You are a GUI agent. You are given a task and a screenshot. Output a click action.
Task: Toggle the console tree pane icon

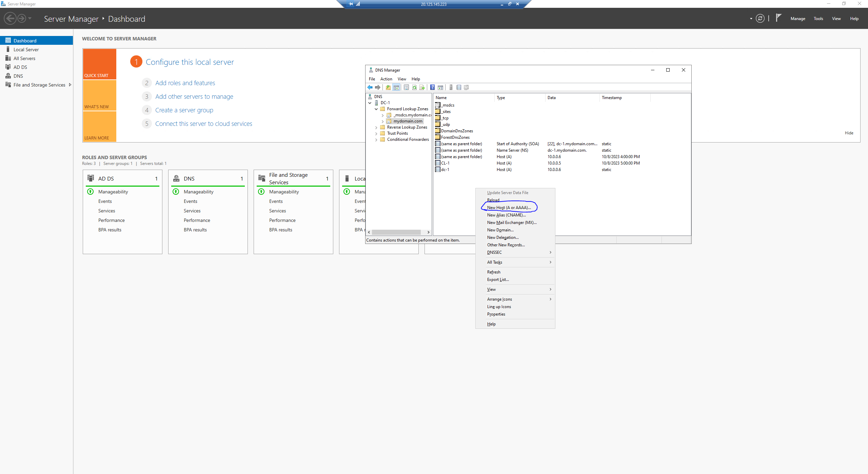(396, 88)
